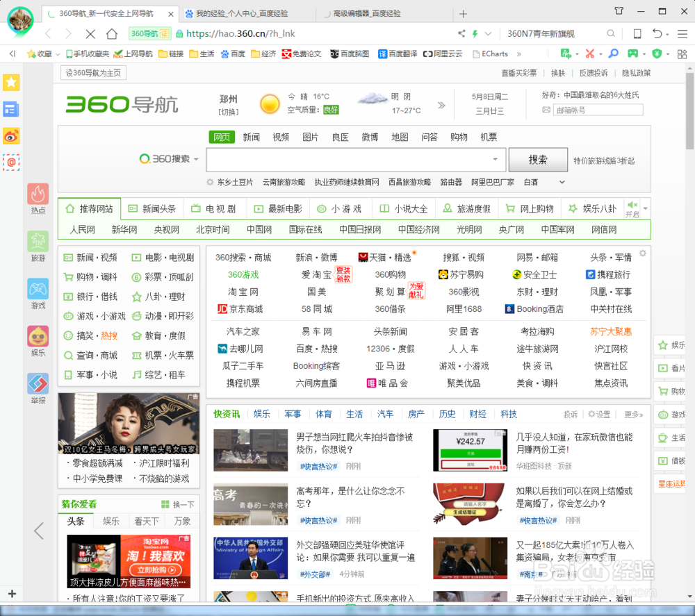Image resolution: width=695 pixels, height=616 pixels.
Task: Switch to the 娱乐 news feed tab
Action: click(262, 414)
